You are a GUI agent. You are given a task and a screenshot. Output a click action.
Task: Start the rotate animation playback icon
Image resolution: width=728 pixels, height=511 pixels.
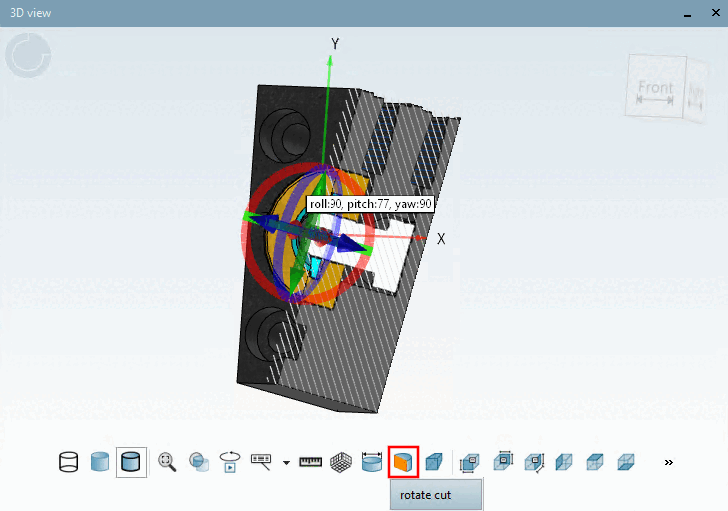click(230, 462)
